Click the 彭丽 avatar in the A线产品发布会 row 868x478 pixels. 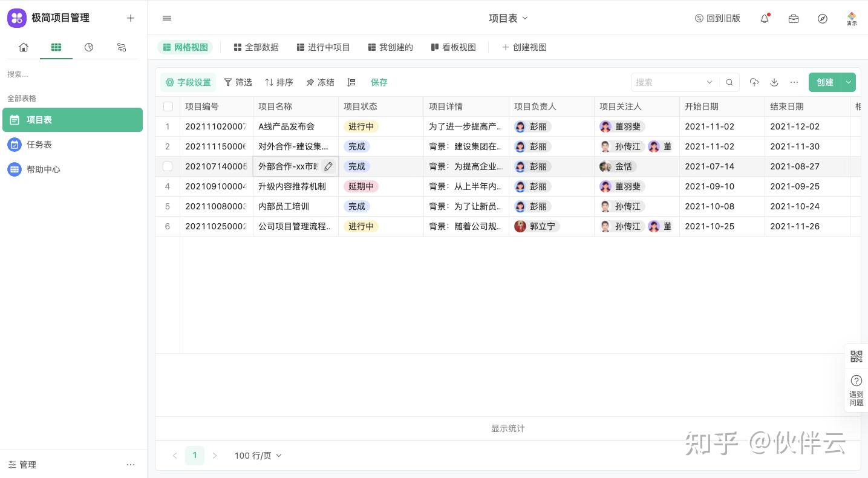(x=520, y=126)
